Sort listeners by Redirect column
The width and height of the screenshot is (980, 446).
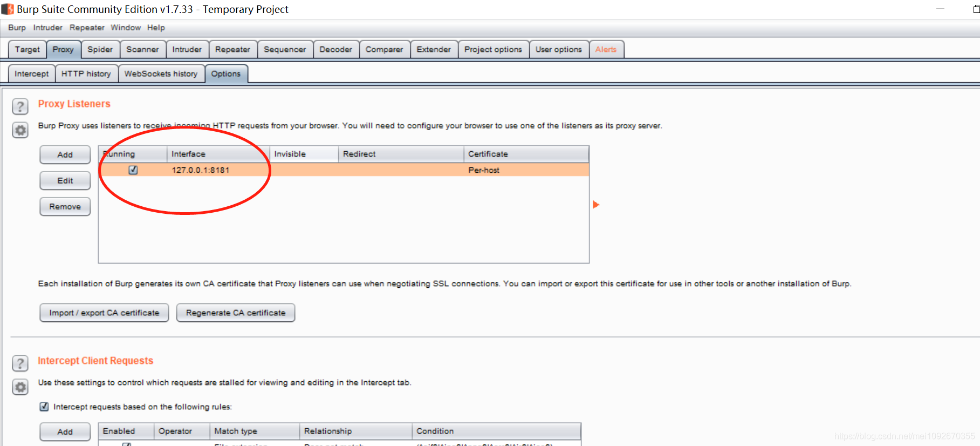click(x=401, y=154)
